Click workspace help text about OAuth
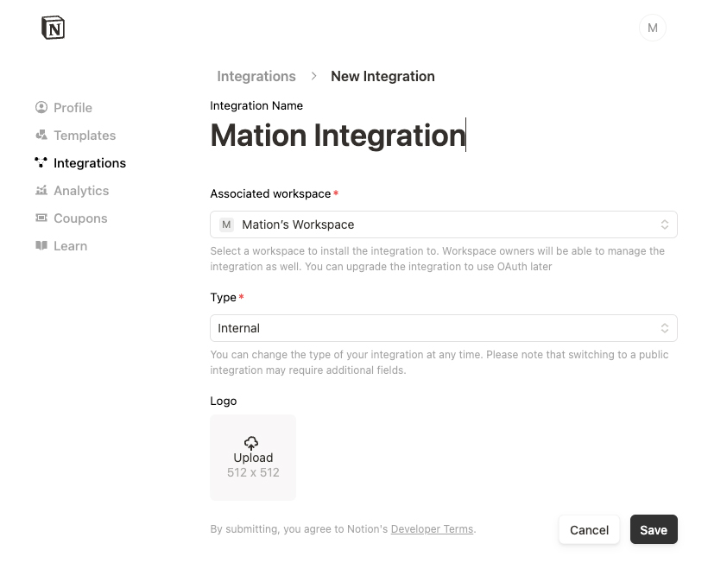708x588 pixels. [437, 259]
